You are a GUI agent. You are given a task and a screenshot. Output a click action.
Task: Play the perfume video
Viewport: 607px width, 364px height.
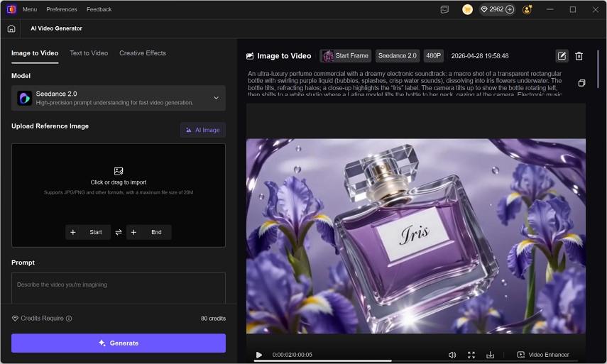[x=259, y=355]
